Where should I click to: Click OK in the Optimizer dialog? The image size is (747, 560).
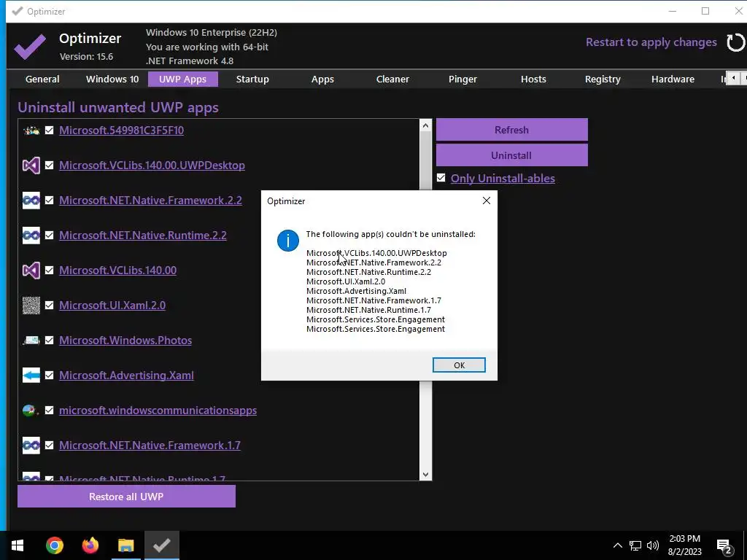pyautogui.click(x=459, y=365)
